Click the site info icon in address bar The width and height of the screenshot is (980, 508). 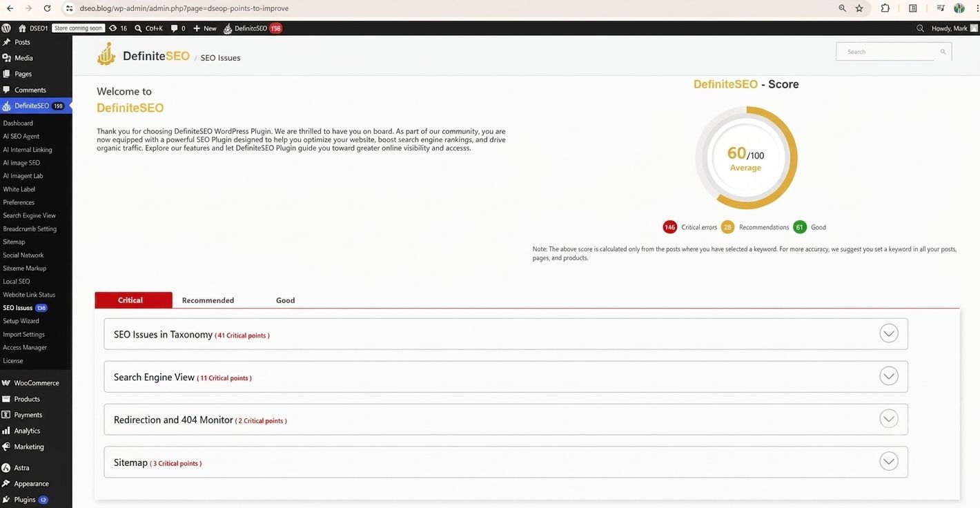coord(69,8)
